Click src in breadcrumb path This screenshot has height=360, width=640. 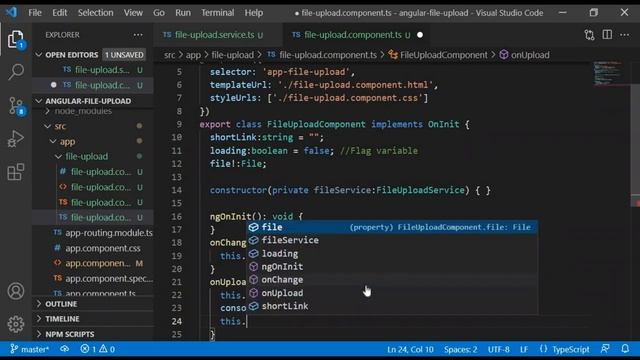click(x=169, y=55)
